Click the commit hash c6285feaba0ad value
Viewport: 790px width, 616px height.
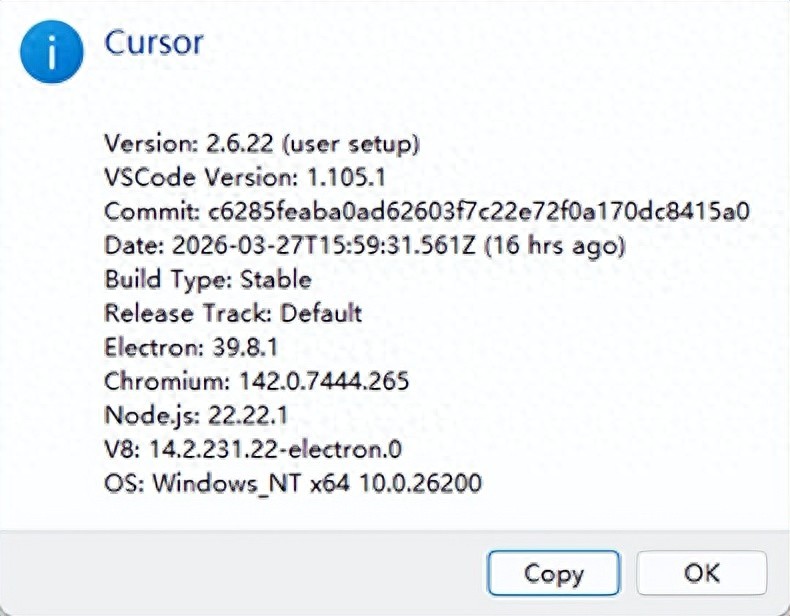[x=479, y=212]
